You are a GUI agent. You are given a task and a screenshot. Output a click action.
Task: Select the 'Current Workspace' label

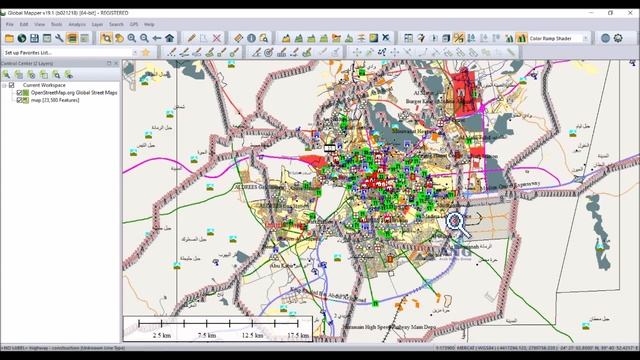click(44, 85)
